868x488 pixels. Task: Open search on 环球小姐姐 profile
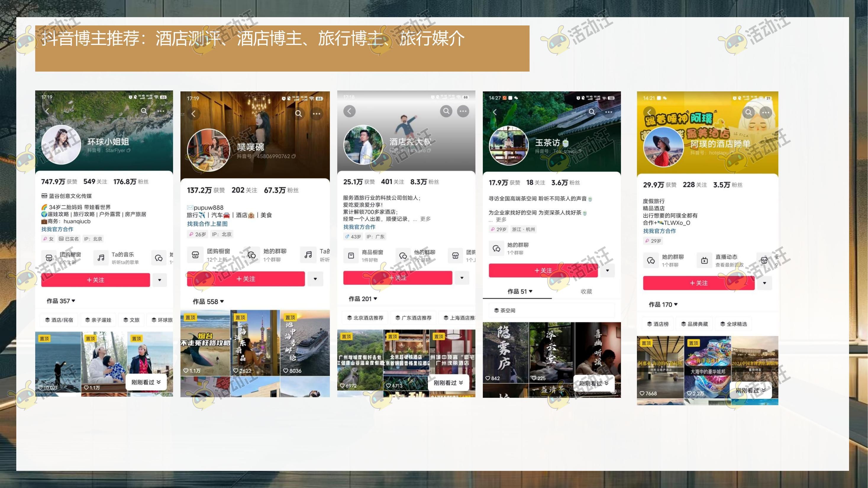(x=144, y=111)
